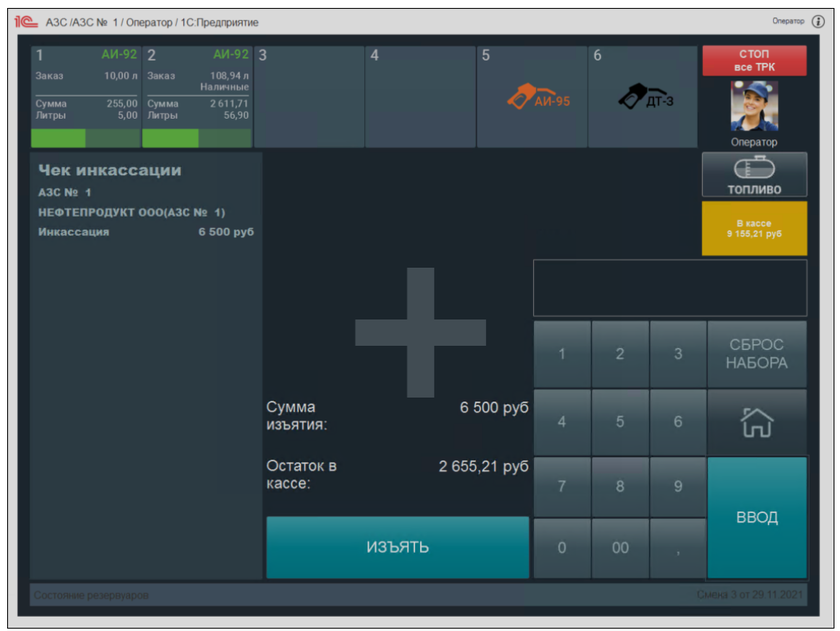Screen dimensions: 840x631
Task: Select empty pump 3 tile
Action: [309, 96]
